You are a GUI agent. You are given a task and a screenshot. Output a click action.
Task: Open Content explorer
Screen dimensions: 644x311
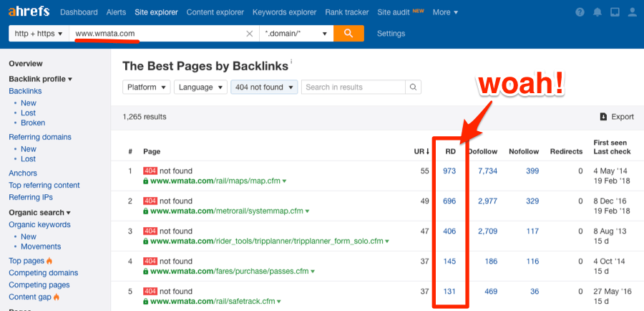[215, 12]
